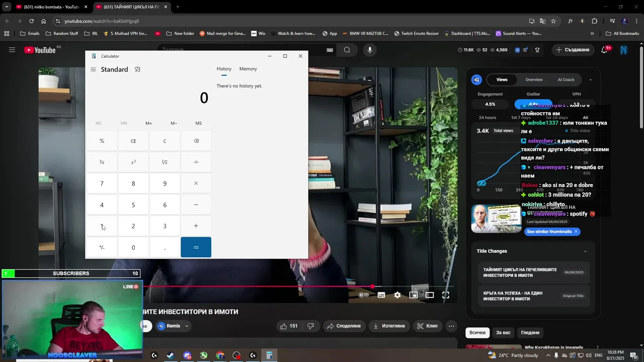Image resolution: width=644 pixels, height=362 pixels.
Task: Click the blue equals key
Action: click(196, 247)
